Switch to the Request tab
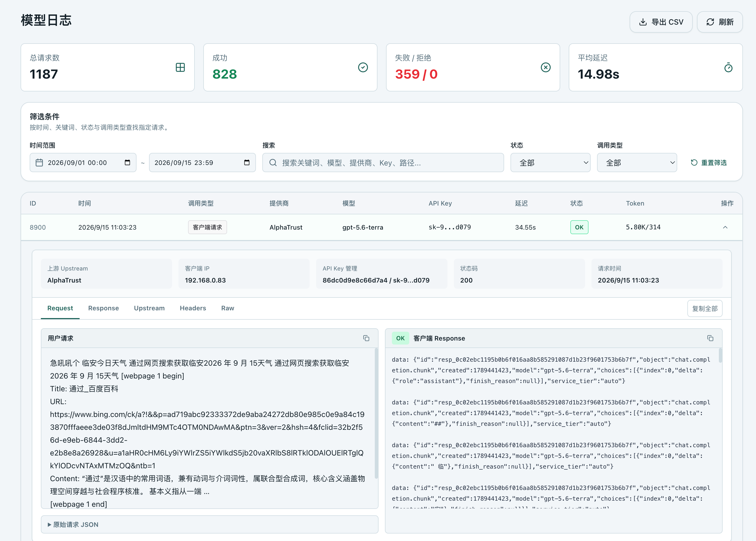The height and width of the screenshot is (541, 756). click(x=60, y=308)
